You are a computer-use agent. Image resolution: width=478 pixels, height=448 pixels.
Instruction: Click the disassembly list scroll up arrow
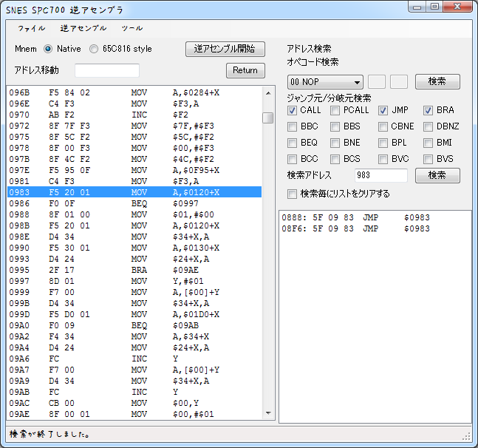[268, 93]
